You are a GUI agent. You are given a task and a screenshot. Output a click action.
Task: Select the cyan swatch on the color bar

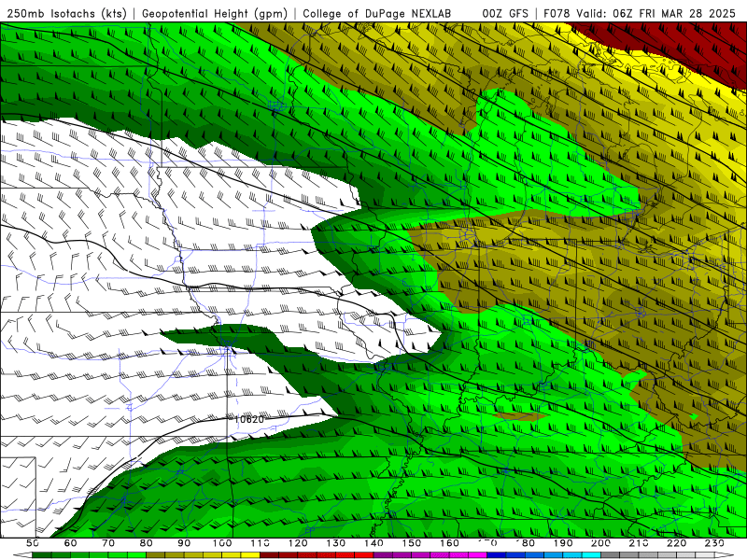pyautogui.click(x=591, y=554)
